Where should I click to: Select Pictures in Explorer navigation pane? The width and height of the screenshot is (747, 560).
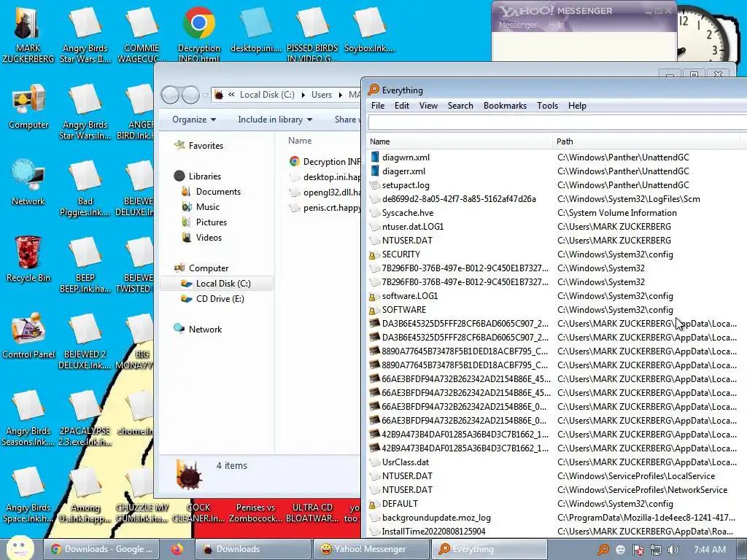(x=211, y=222)
